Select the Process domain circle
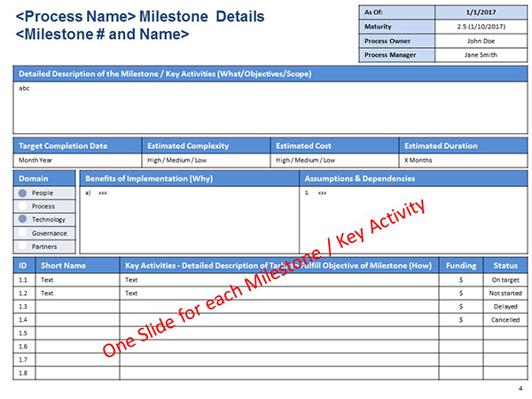532x399 pixels. (22, 206)
